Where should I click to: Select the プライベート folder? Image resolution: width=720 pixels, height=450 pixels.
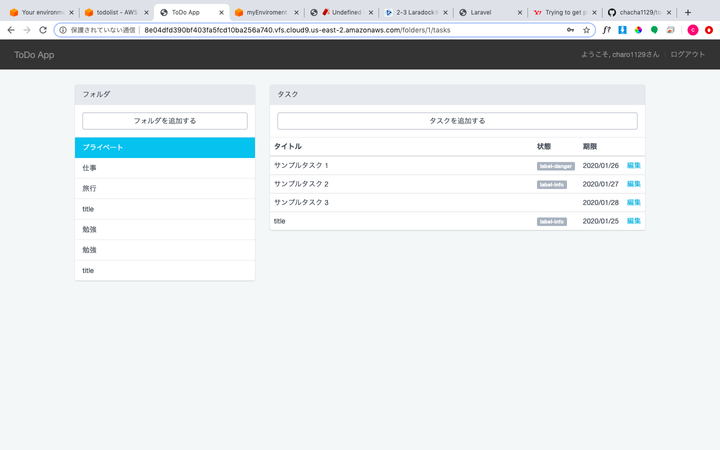pos(165,147)
